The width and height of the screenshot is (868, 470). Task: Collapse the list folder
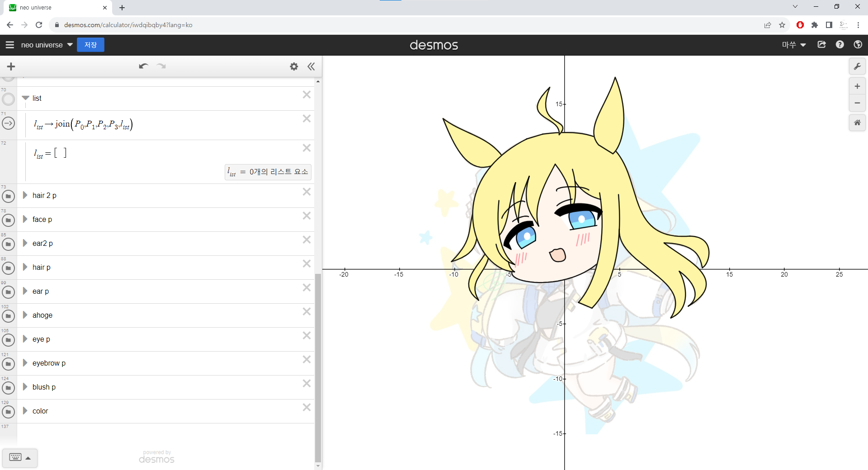pyautogui.click(x=25, y=98)
